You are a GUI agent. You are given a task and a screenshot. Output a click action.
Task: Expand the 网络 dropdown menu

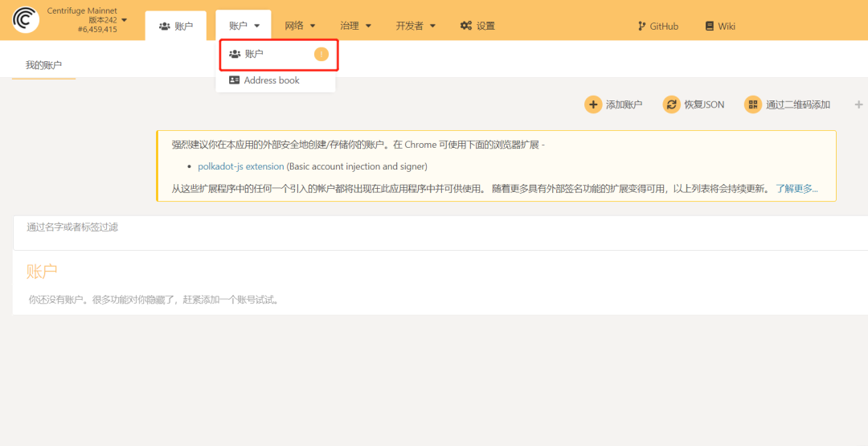point(300,26)
